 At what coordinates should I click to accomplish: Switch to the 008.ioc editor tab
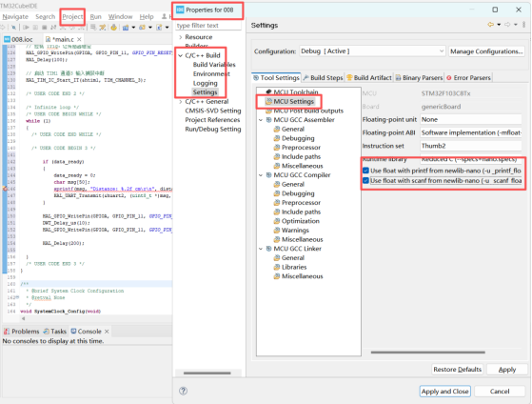pos(19,39)
